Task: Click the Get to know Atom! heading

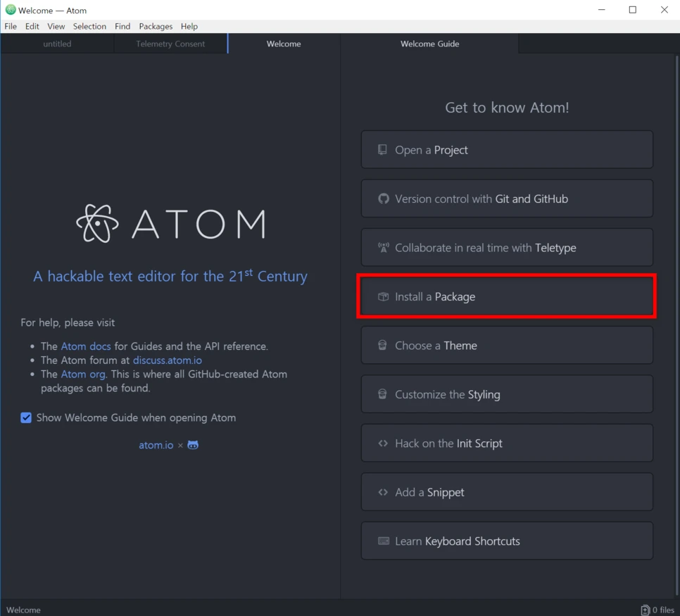Action: pos(507,108)
